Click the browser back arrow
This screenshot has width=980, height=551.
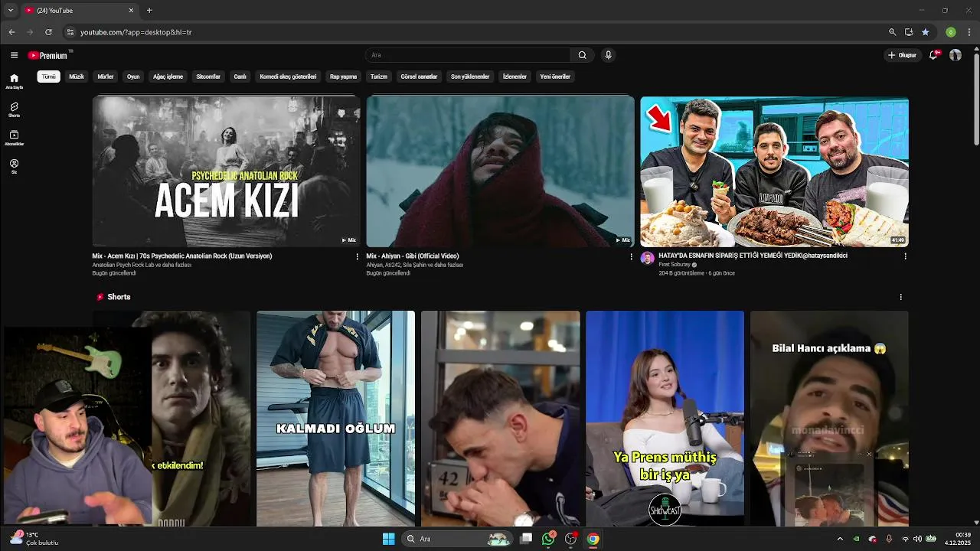pos(11,32)
